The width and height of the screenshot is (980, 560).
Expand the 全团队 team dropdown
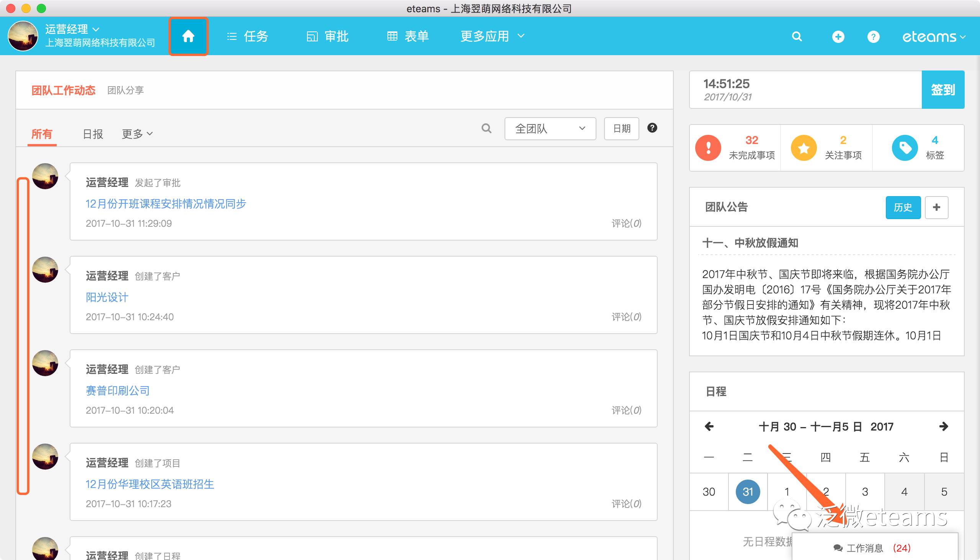click(x=550, y=128)
